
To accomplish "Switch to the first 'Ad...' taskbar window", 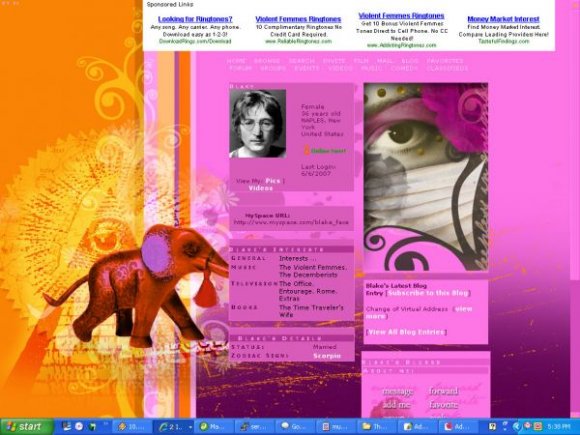I will [x=417, y=427].
